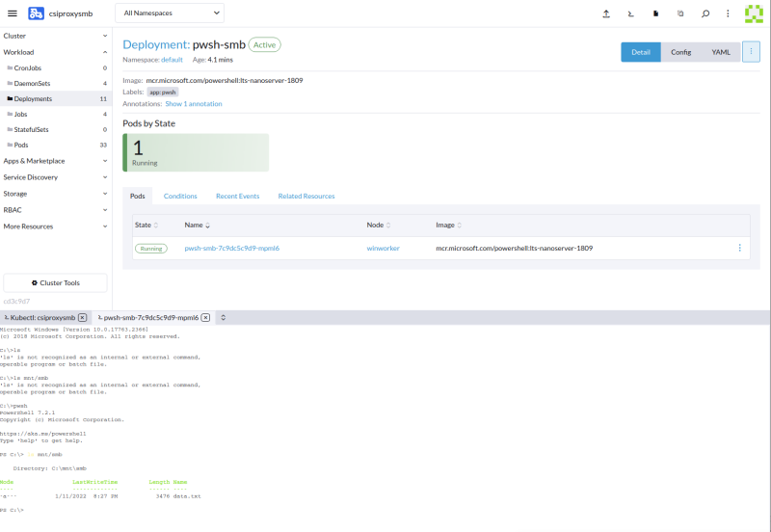
Task: Expand the Cluster sidebar section
Action: click(x=56, y=36)
